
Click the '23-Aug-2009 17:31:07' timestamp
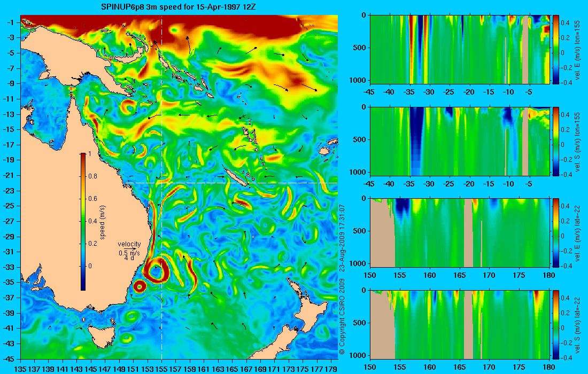coord(342,238)
